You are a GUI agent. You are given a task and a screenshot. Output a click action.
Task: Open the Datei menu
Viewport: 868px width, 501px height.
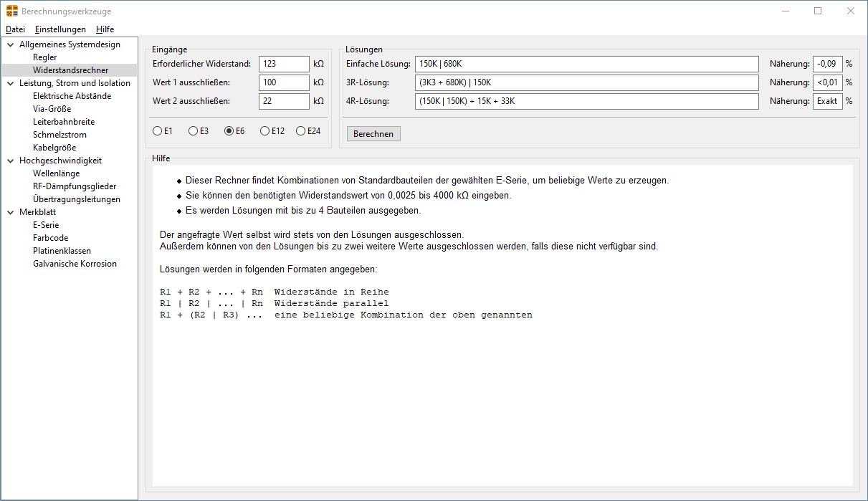click(15, 29)
